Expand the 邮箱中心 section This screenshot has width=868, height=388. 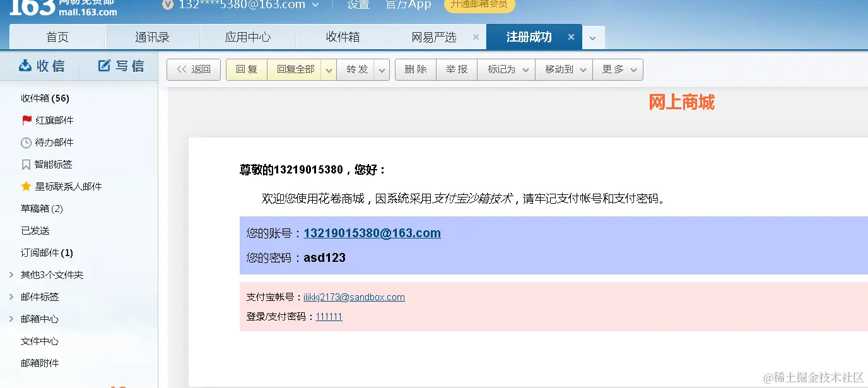pyautogui.click(x=11, y=319)
